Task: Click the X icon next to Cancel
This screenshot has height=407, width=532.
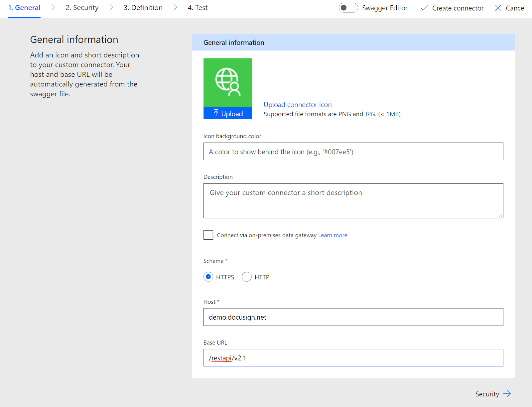Action: pos(498,8)
